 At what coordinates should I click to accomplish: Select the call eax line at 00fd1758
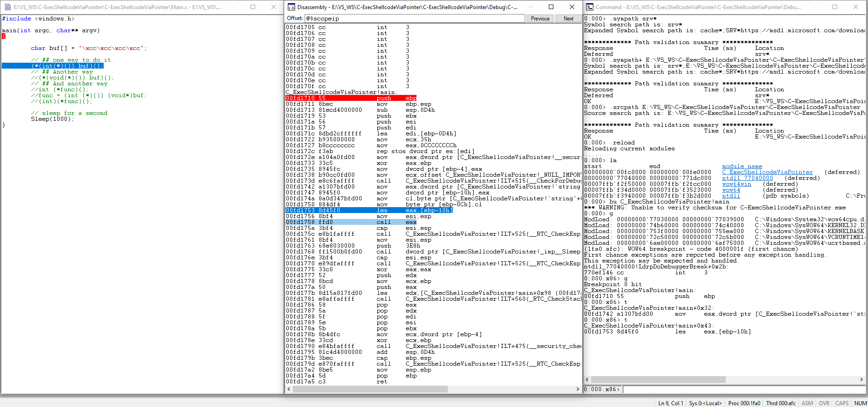[x=351, y=222]
